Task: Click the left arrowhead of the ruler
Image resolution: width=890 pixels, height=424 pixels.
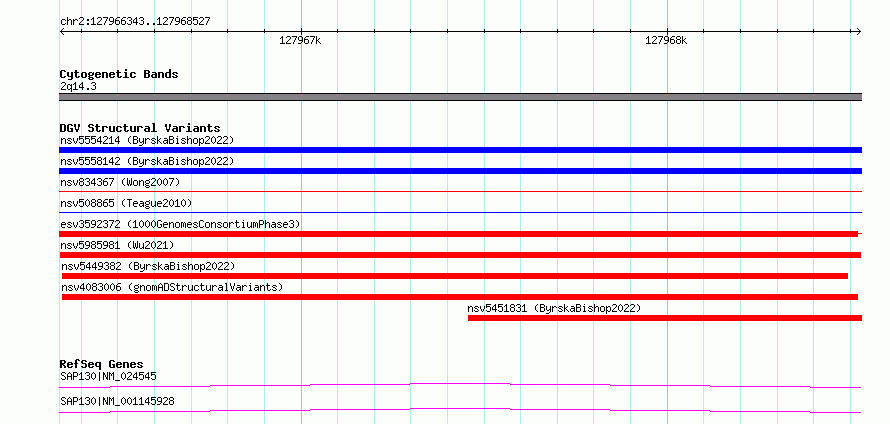Action: coord(62,31)
